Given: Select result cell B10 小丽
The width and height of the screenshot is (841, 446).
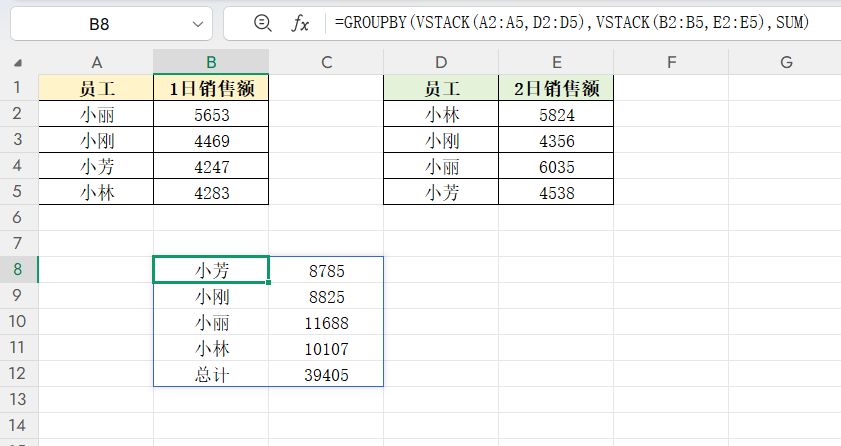Looking at the screenshot, I should [x=211, y=322].
